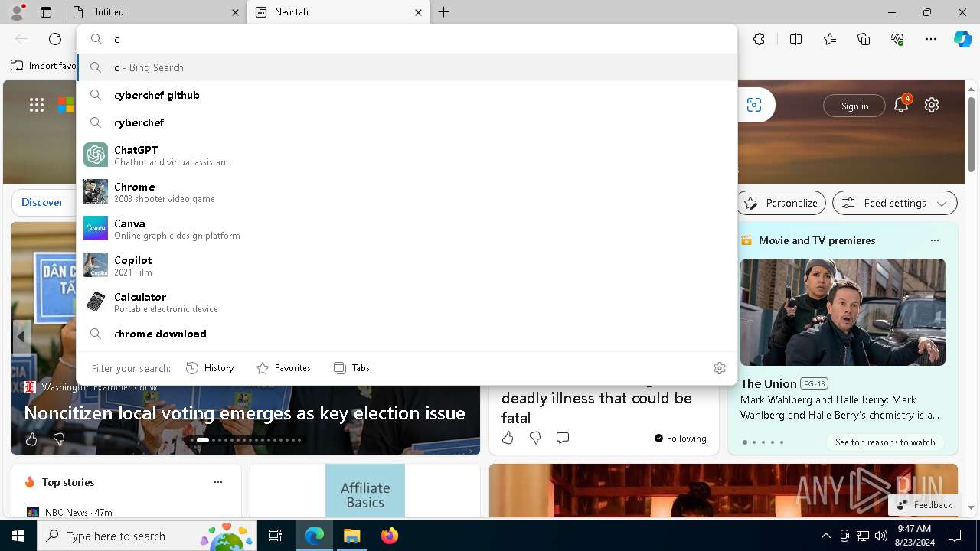Open Import favorites bookmark
Screen dimensions: 980x551
point(44,66)
